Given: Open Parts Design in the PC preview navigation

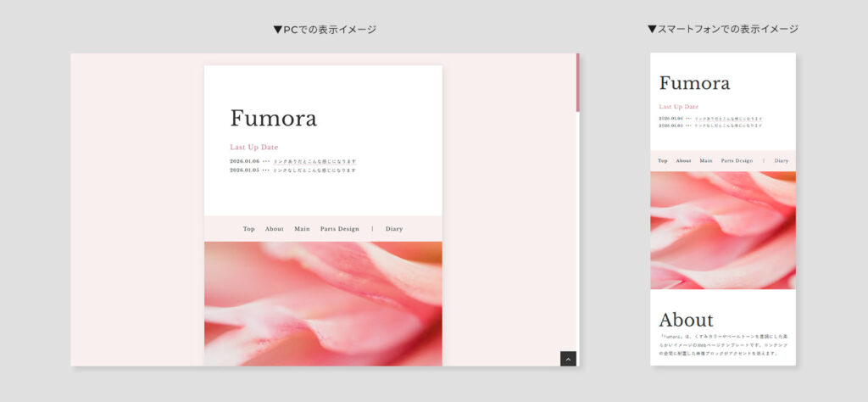Looking at the screenshot, I should tap(339, 229).
